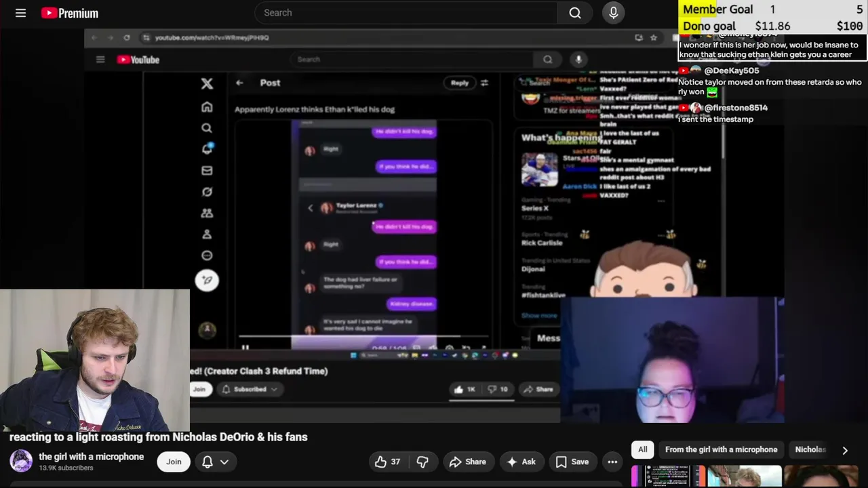Click the inner YouTube logo in the video

click(x=138, y=60)
